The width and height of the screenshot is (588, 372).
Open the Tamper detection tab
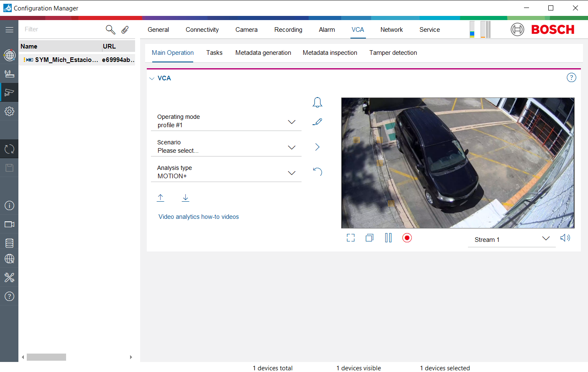pyautogui.click(x=393, y=53)
